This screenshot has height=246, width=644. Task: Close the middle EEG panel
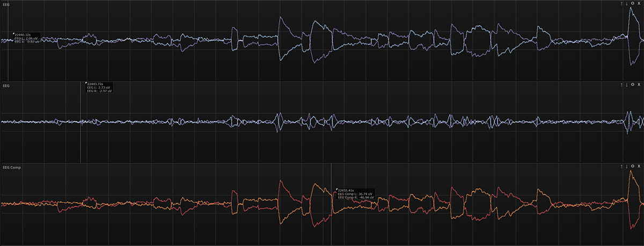(639, 85)
